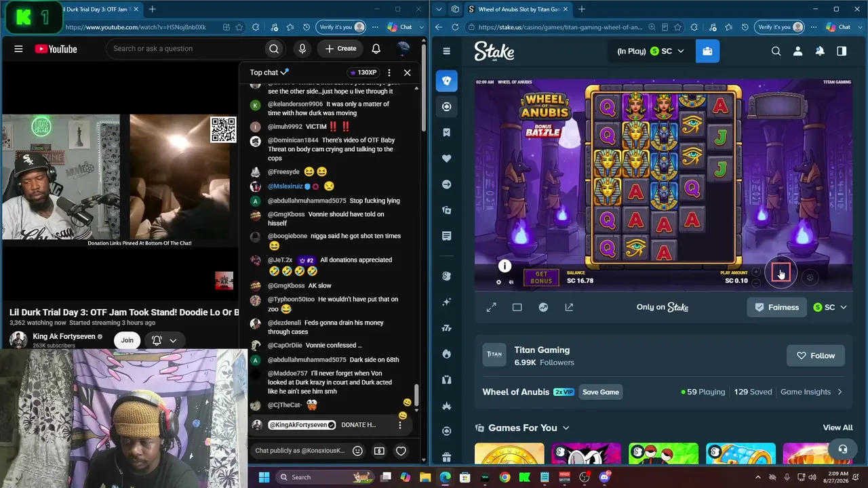Open the Wheel of Anubis info button

tap(505, 266)
